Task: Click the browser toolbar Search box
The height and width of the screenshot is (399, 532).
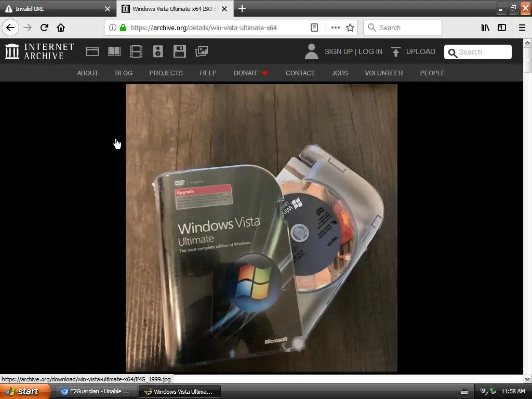Action: (403, 28)
